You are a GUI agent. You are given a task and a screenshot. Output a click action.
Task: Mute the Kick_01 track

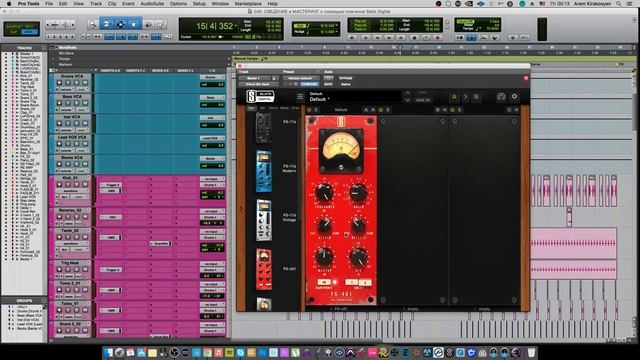click(x=85, y=184)
